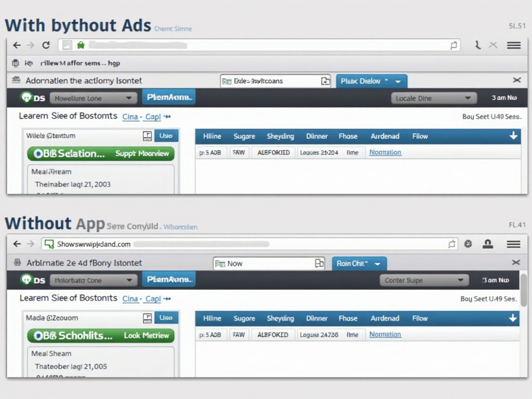Click page icon in bottom address bar
The image size is (532, 399).
(49, 244)
